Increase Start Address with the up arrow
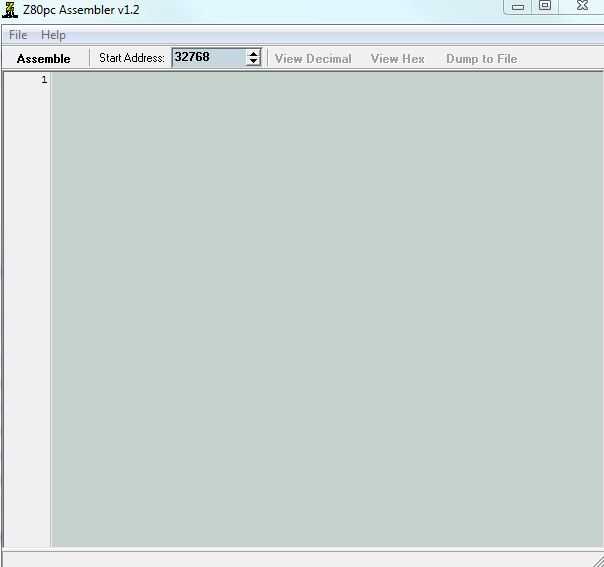 tap(253, 54)
